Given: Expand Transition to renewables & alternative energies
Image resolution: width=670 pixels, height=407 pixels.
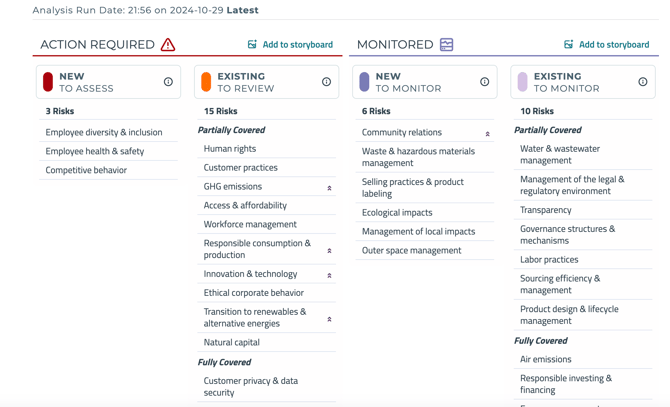Looking at the screenshot, I should coord(329,319).
